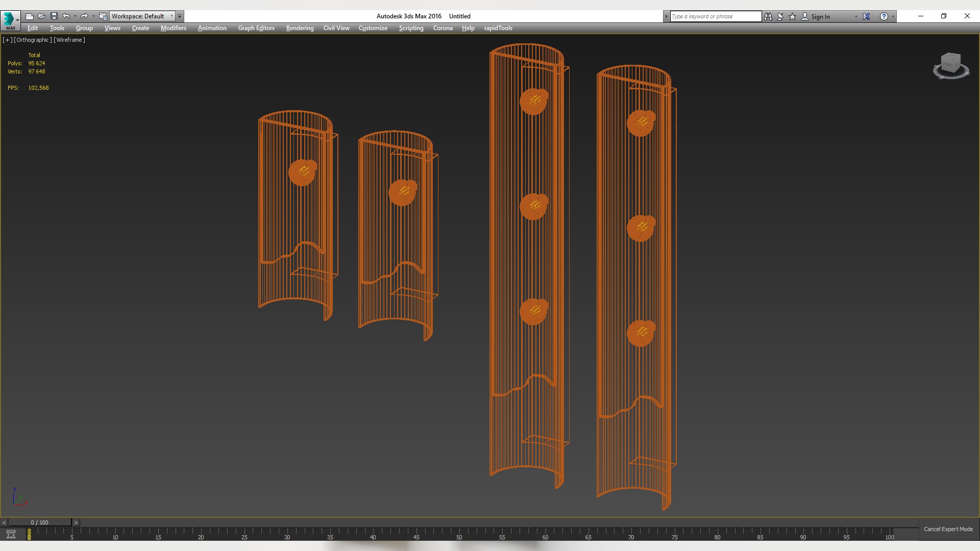The height and width of the screenshot is (551, 980).
Task: Save the scene using the floppy icon
Action: (54, 16)
